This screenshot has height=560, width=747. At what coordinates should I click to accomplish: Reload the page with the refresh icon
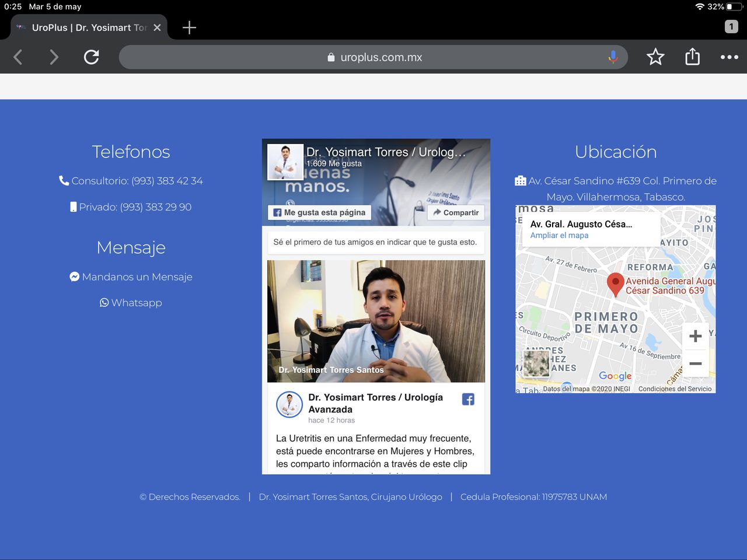[92, 57]
